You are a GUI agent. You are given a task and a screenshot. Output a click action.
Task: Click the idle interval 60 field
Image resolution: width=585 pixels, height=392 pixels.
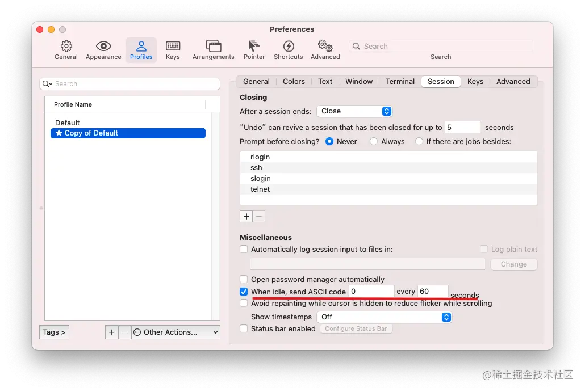click(433, 292)
